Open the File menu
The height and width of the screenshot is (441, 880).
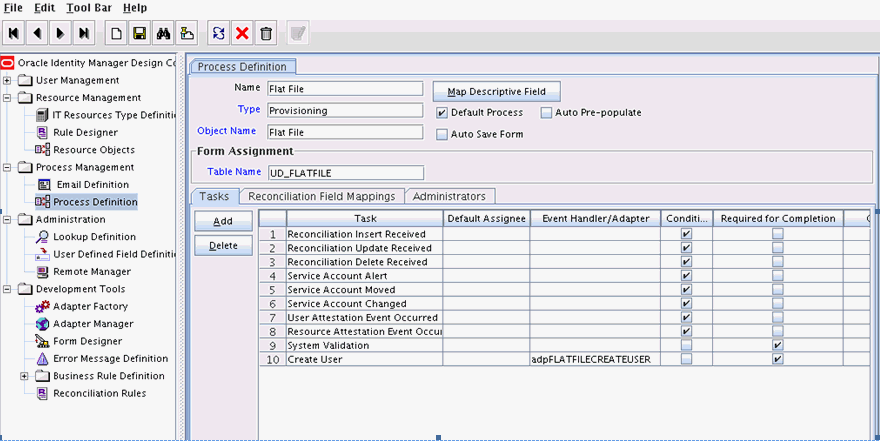click(13, 8)
